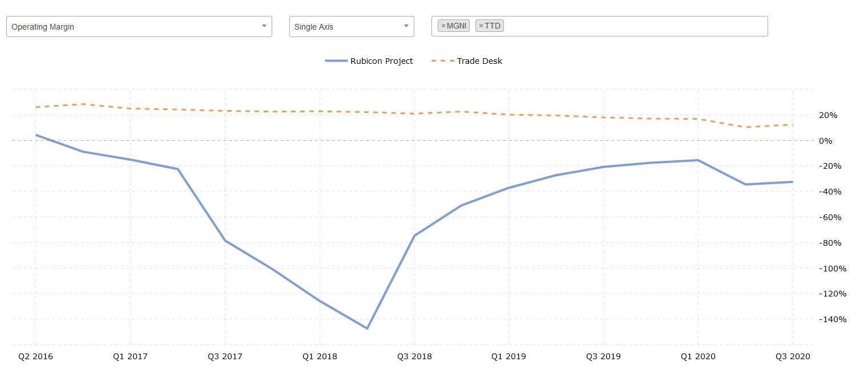Toggle the Rubicon Project series label
This screenshot has height=378, width=868.
click(381, 61)
